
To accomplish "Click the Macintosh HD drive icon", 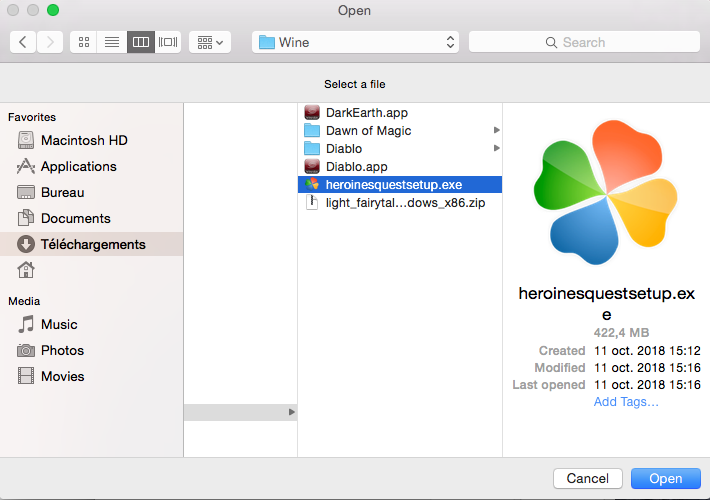I will click(x=26, y=140).
